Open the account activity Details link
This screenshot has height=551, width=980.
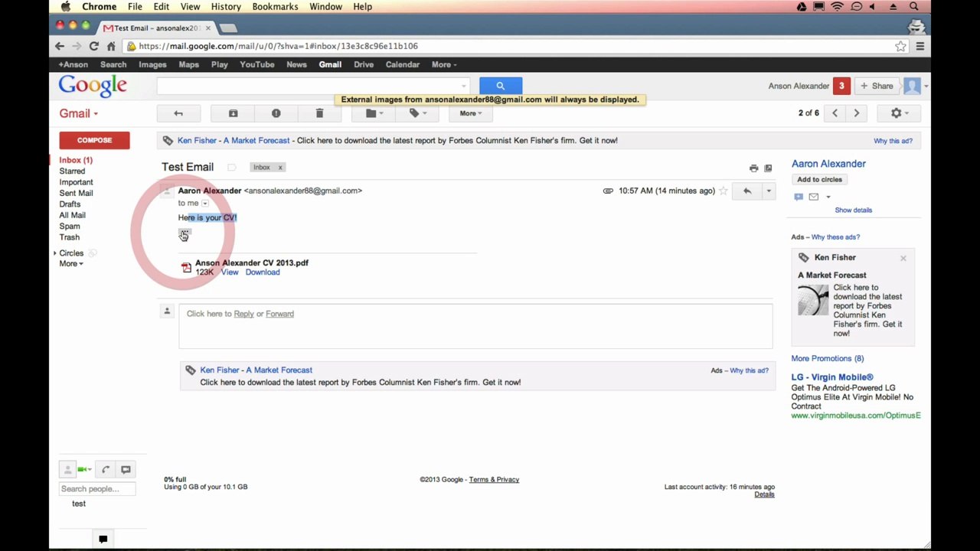coord(764,494)
